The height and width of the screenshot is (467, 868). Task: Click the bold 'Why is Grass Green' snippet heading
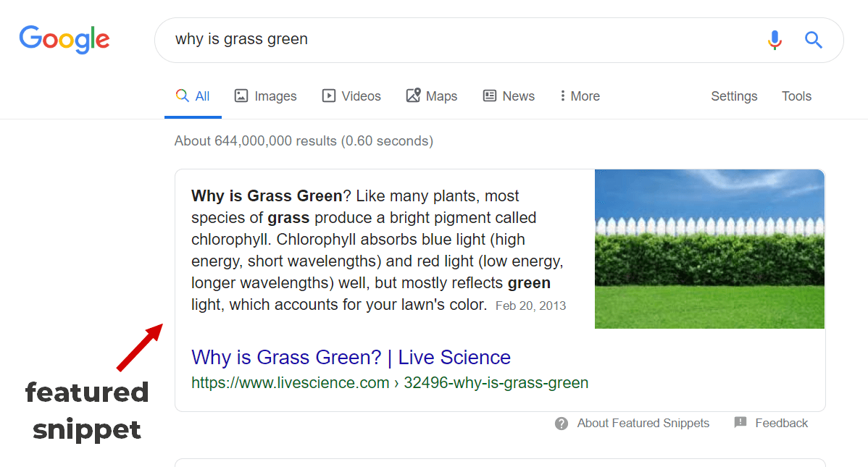click(267, 196)
